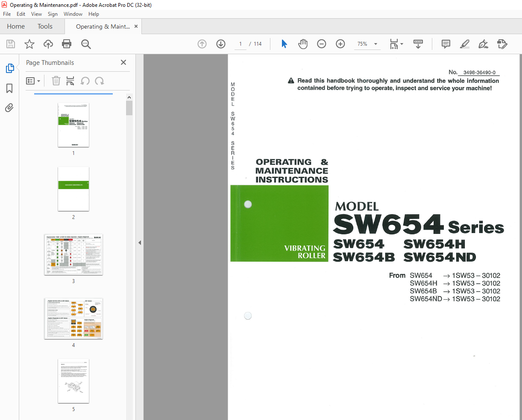The image size is (522, 420).
Task: Go to previous page arrow icon
Action: (x=202, y=44)
